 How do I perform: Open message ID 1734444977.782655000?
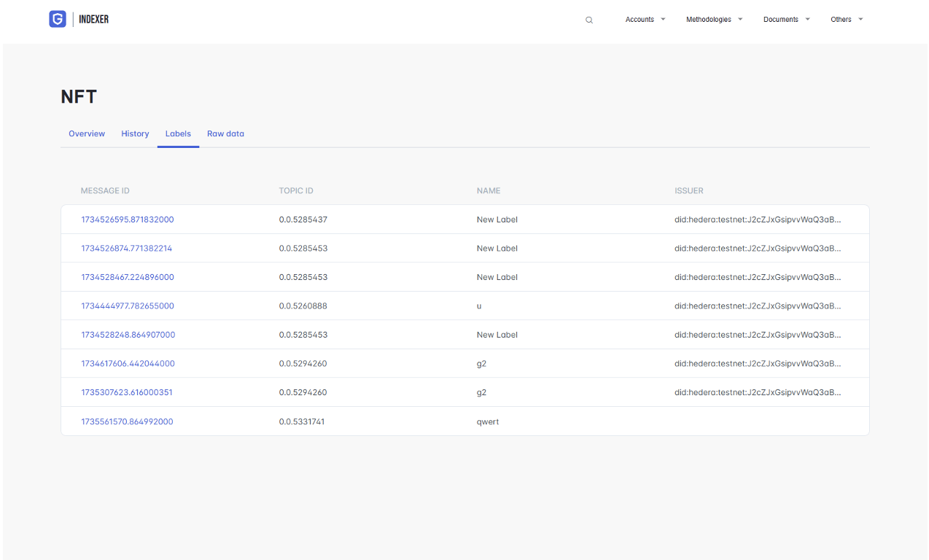(128, 306)
